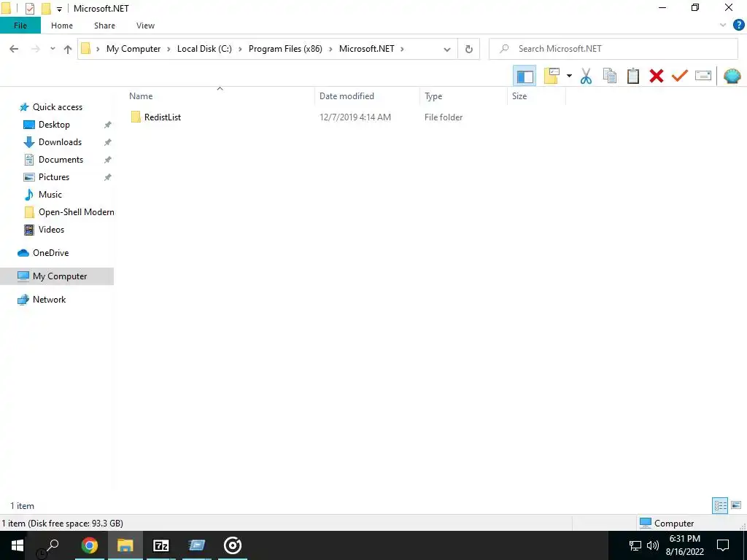
Task: Open the notification center icon
Action: (723, 545)
